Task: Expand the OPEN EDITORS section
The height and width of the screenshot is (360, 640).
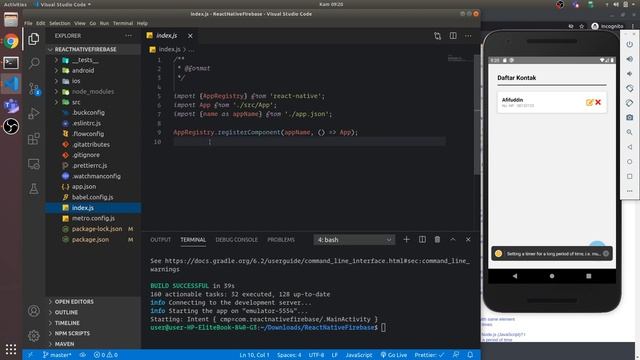Action: [x=93, y=302]
